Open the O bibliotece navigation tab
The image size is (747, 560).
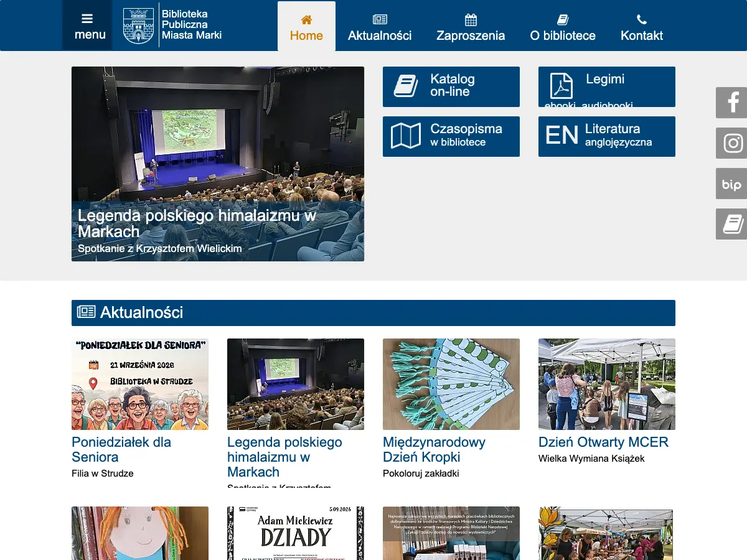[x=563, y=26]
